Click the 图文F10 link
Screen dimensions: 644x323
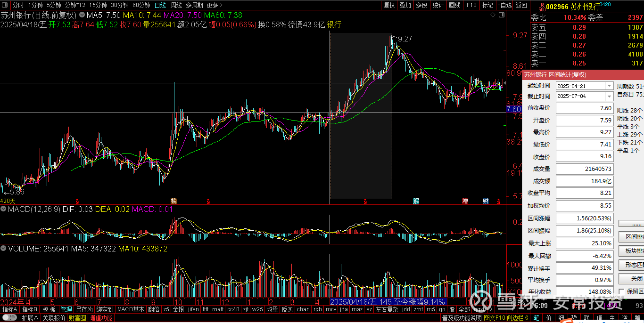click(494, 318)
